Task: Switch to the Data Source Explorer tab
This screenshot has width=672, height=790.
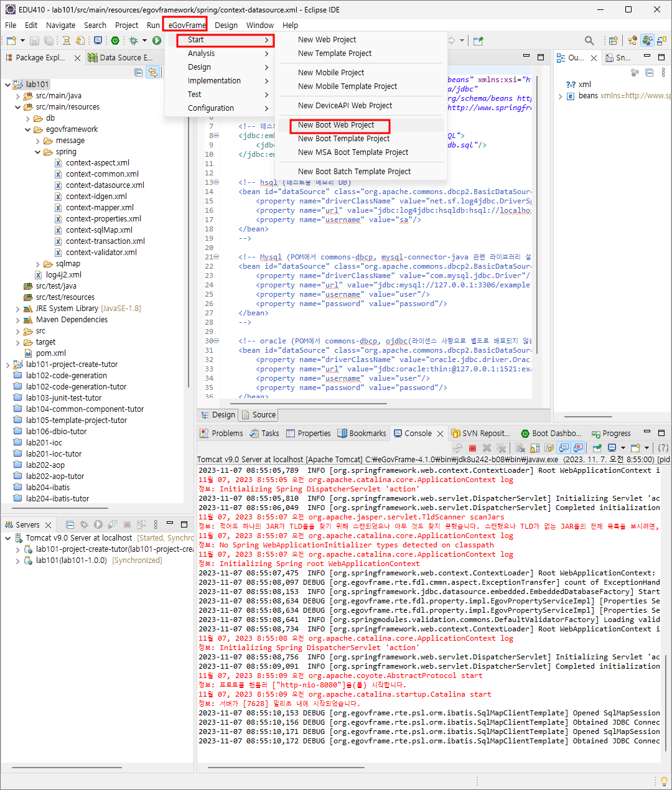Action: [121, 57]
